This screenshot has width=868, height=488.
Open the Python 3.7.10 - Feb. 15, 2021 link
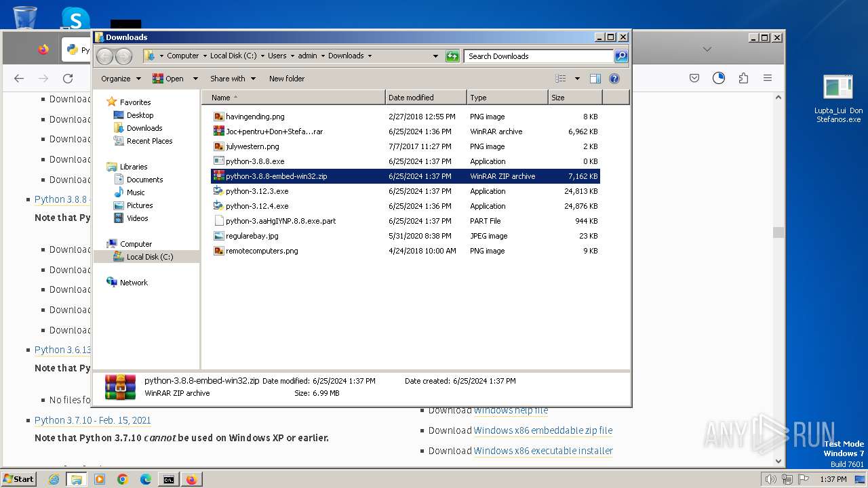(93, 420)
